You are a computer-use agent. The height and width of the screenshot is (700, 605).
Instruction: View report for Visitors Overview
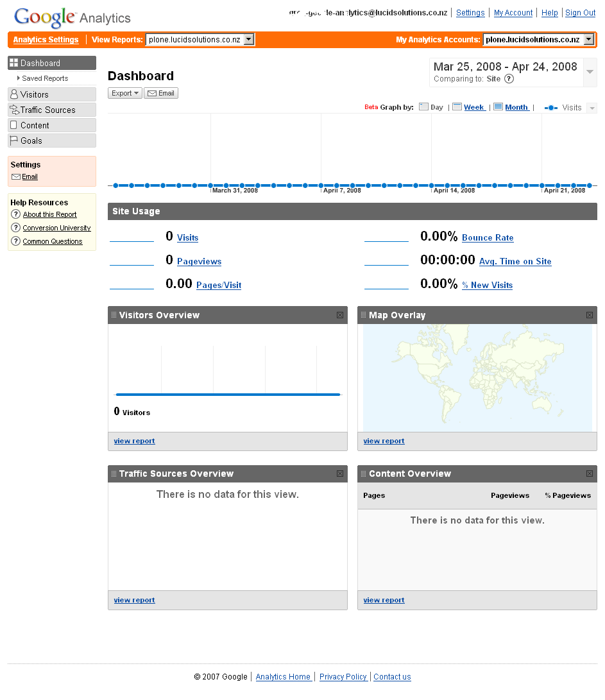pyautogui.click(x=134, y=441)
